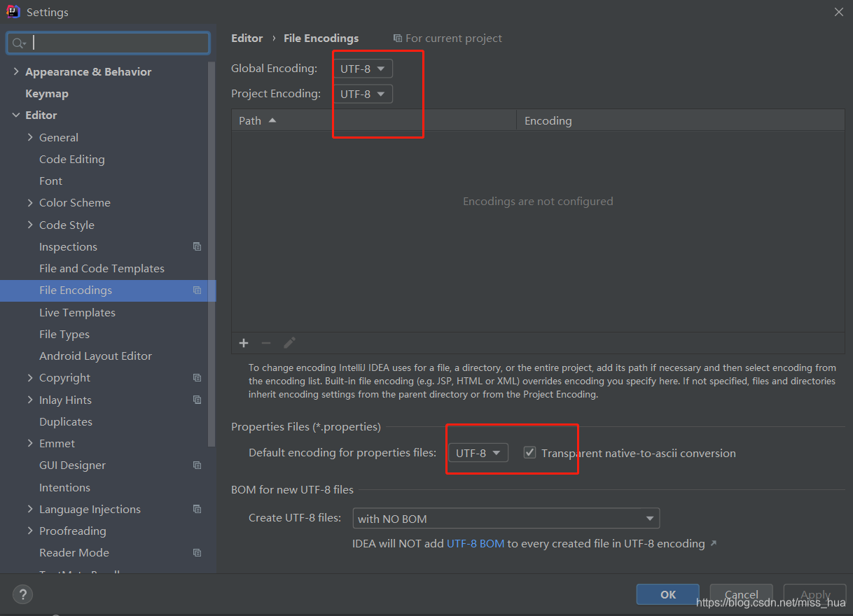Viewport: 853px width, 616px height.
Task: Expand the Emmet node
Action: pyautogui.click(x=30, y=443)
